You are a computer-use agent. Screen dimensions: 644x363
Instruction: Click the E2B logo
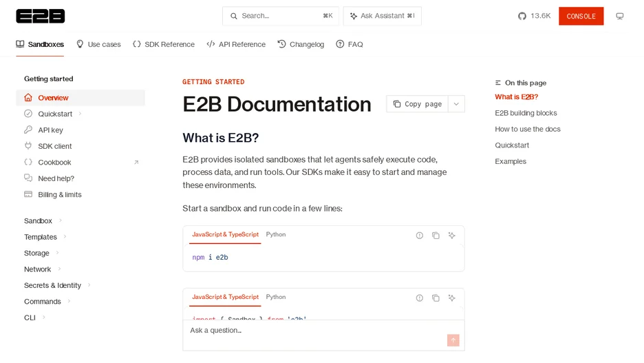click(40, 16)
